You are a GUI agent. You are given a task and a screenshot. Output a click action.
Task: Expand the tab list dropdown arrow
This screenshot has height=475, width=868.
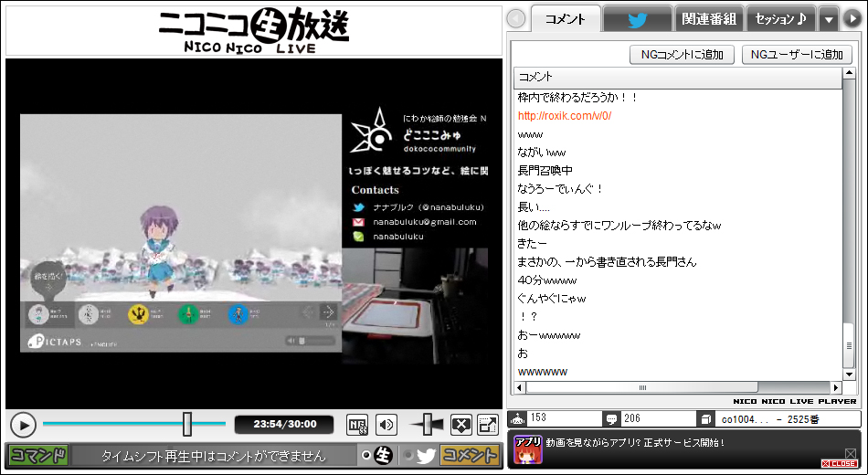tap(829, 20)
